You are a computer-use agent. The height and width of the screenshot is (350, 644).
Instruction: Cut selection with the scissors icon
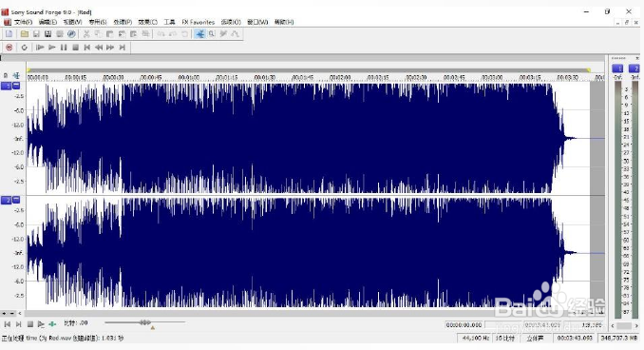(86, 34)
